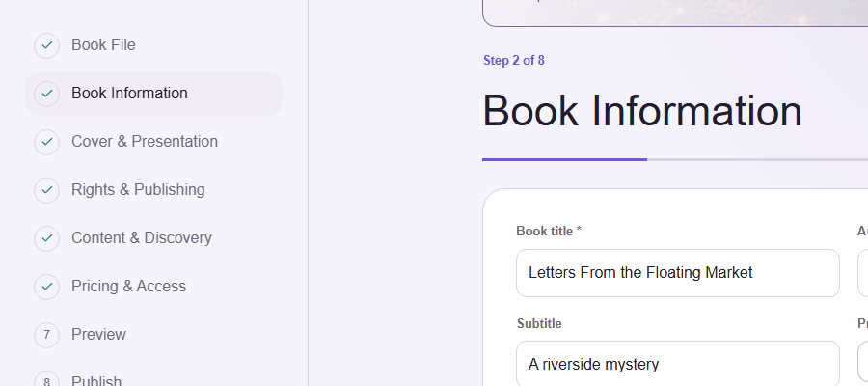The height and width of the screenshot is (386, 868).
Task: Click the step progress bar
Action: [x=675, y=159]
